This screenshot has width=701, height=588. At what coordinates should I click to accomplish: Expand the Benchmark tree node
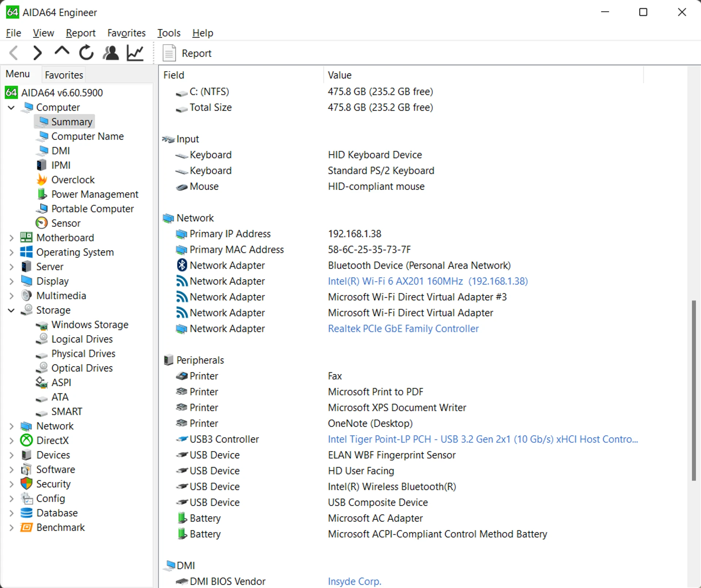(11, 527)
